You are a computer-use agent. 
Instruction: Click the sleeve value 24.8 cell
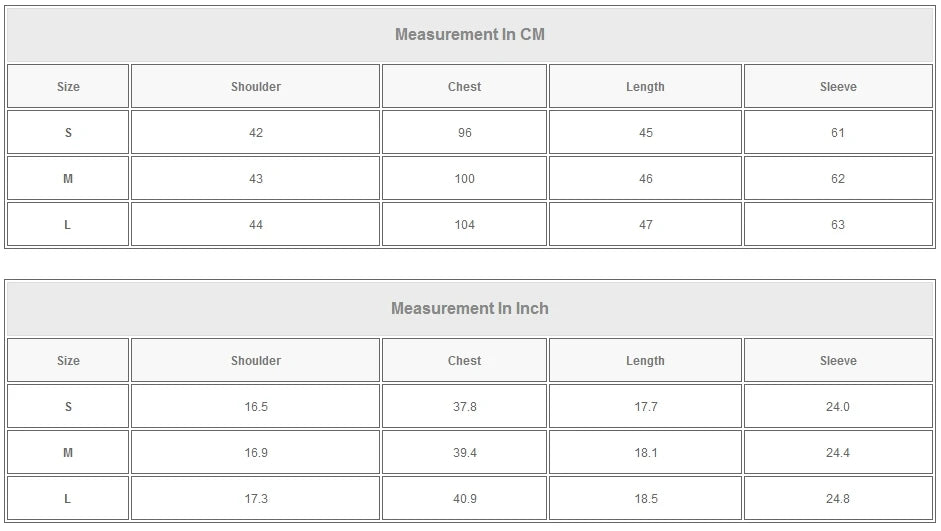tap(838, 499)
